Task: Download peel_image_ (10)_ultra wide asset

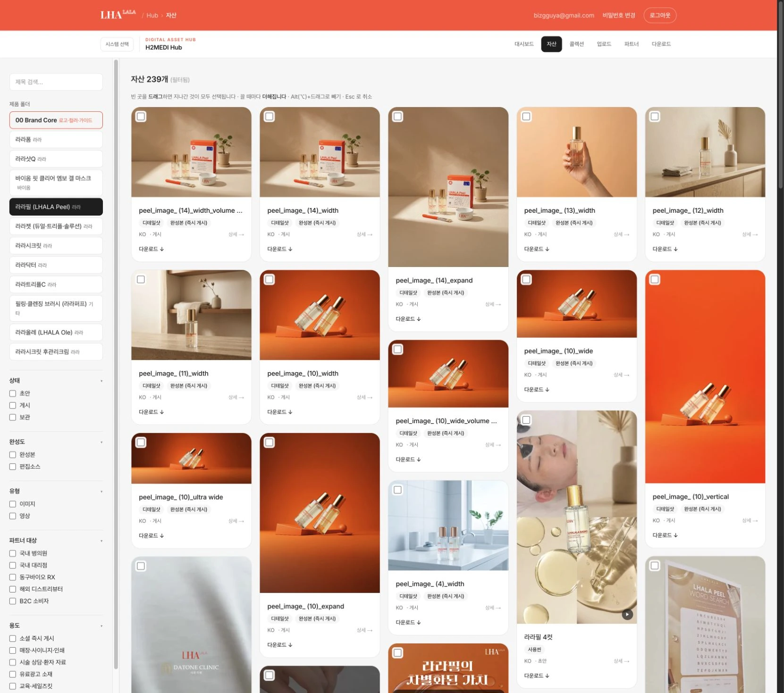Action: coord(151,536)
